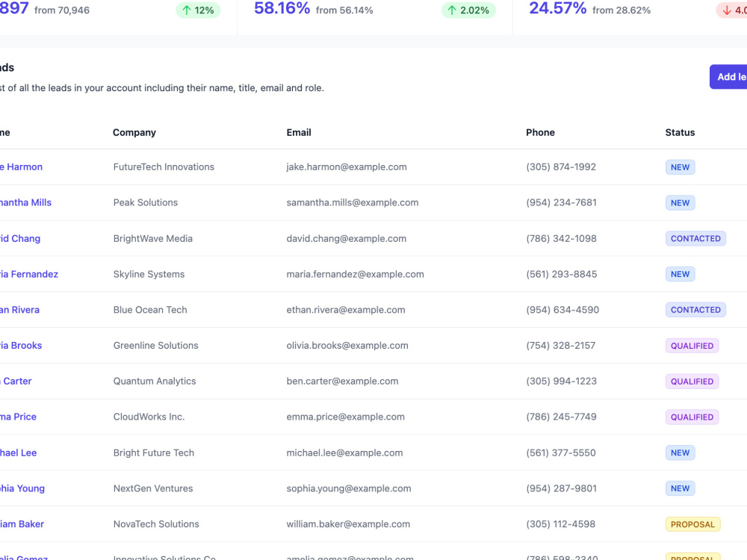
Task: Click QUALIFIED badge for Greenline Solutions
Action: click(x=692, y=346)
